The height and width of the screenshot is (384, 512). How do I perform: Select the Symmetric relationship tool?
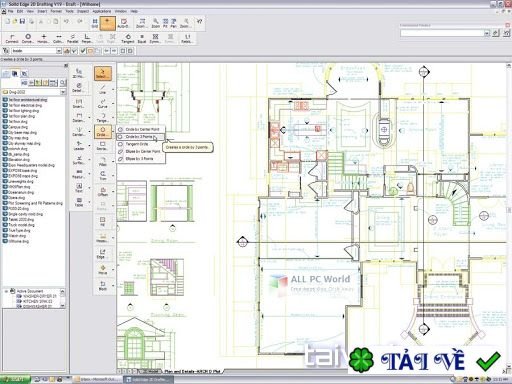pyautogui.click(x=155, y=38)
